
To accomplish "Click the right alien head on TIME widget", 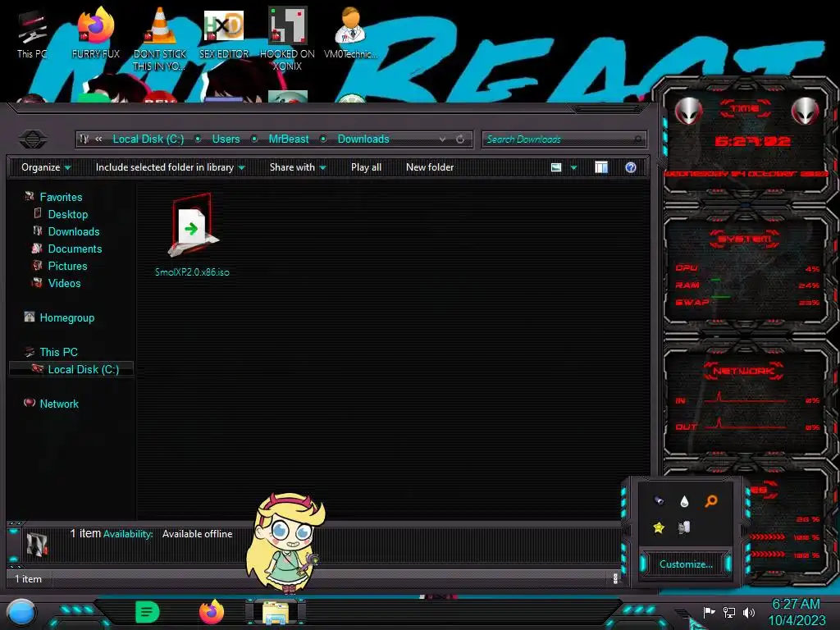I will coord(806,111).
